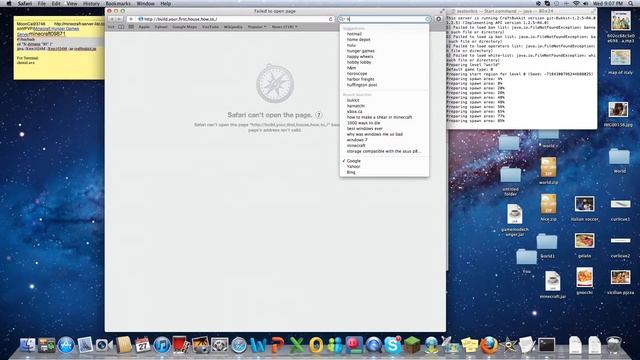Choose the 'home depot' suggestion
The image size is (640, 360).
[359, 40]
